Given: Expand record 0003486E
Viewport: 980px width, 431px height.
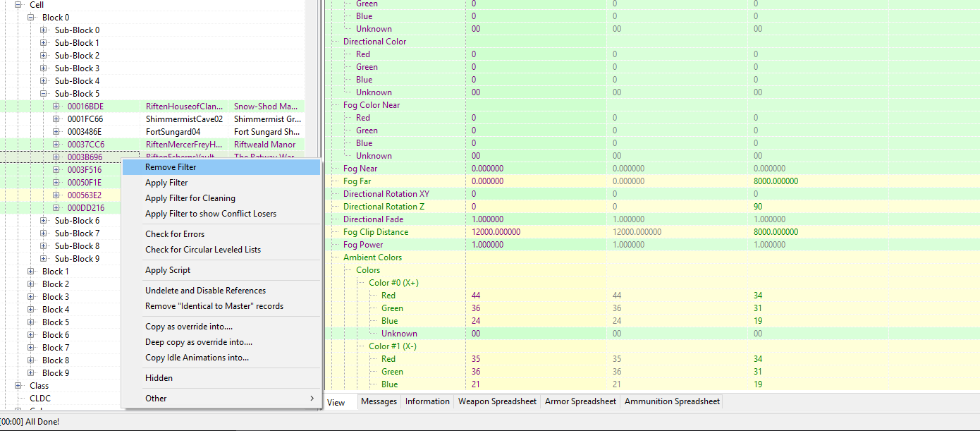Looking at the screenshot, I should point(56,132).
